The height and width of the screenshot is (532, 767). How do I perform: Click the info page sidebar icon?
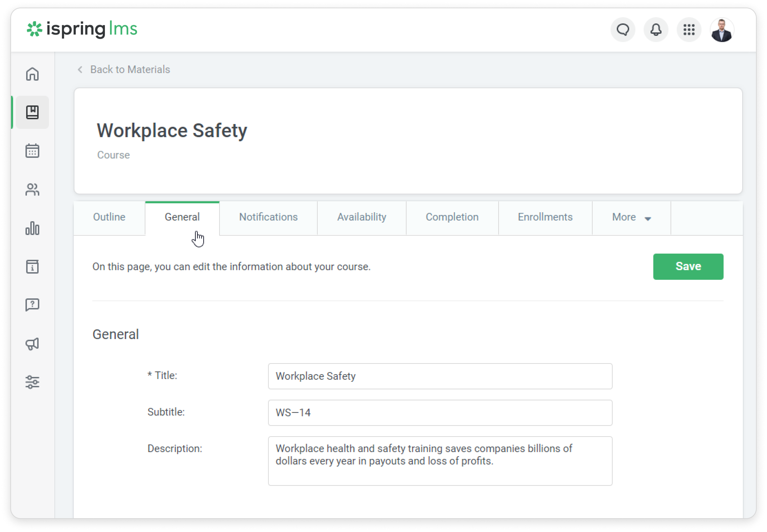(32, 267)
